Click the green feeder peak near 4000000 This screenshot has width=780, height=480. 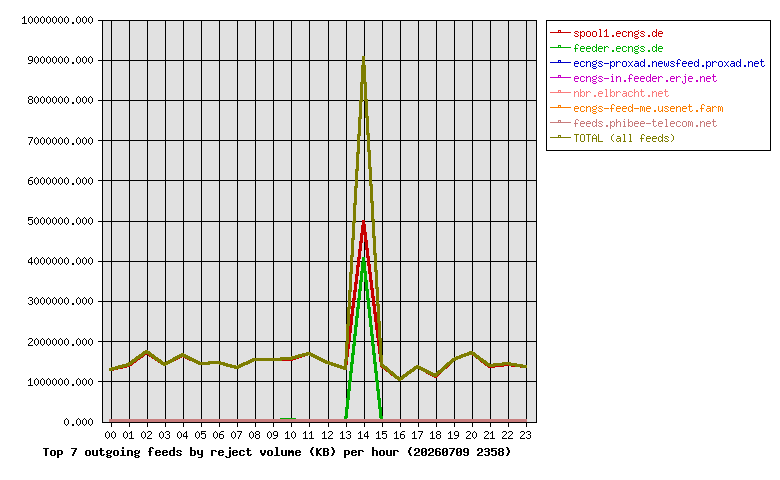pyautogui.click(x=364, y=260)
